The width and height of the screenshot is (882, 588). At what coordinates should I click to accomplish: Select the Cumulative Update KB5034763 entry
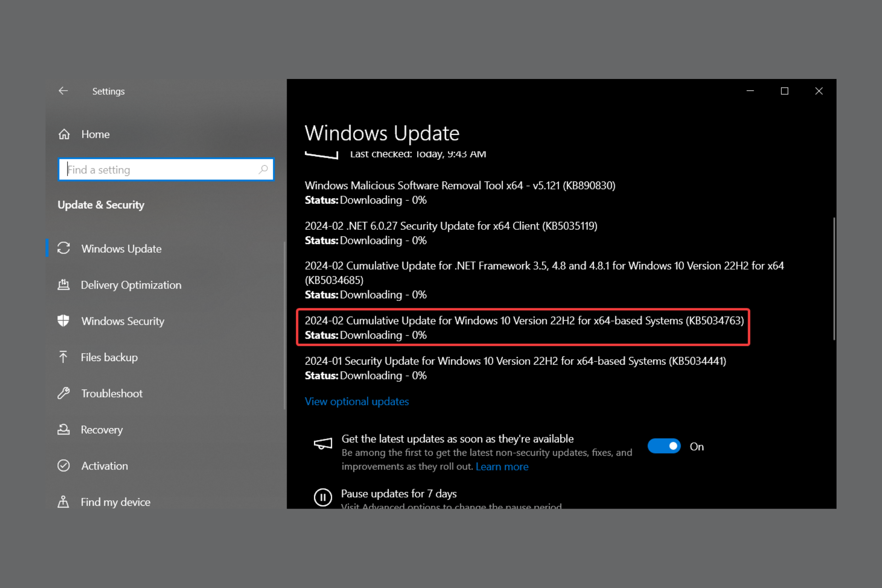pyautogui.click(x=524, y=328)
